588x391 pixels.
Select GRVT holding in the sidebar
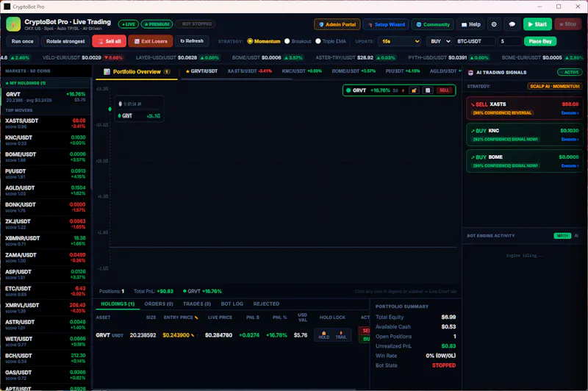[x=46, y=97]
